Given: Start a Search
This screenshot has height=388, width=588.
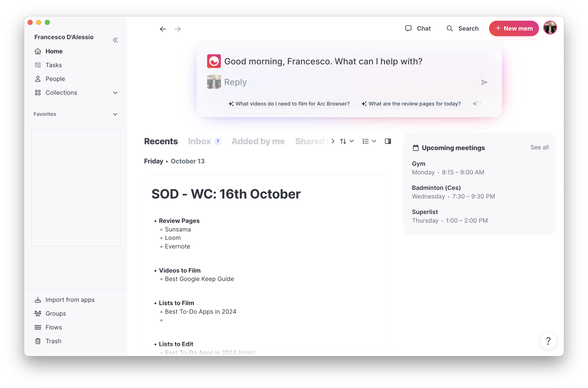Looking at the screenshot, I should tap(462, 28).
